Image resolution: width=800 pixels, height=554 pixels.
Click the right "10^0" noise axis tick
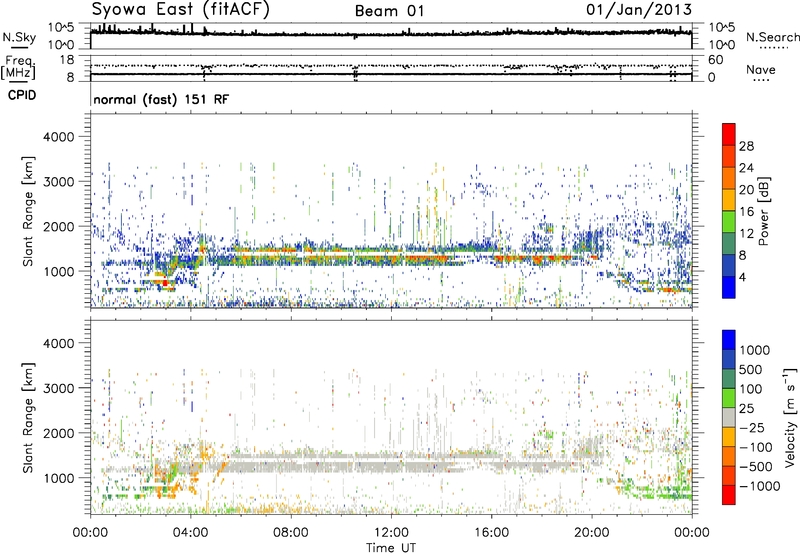click(722, 45)
